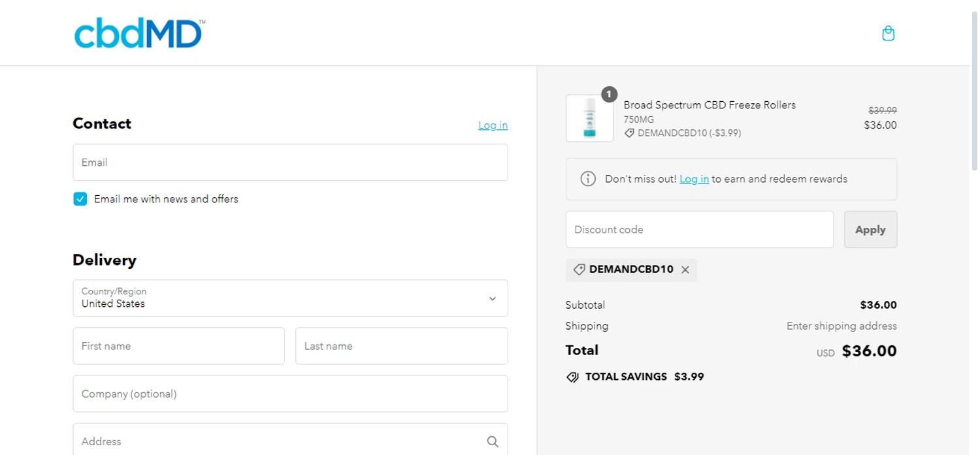This screenshot has height=455, width=980.
Task: Focus the Email input field
Action: click(x=290, y=163)
